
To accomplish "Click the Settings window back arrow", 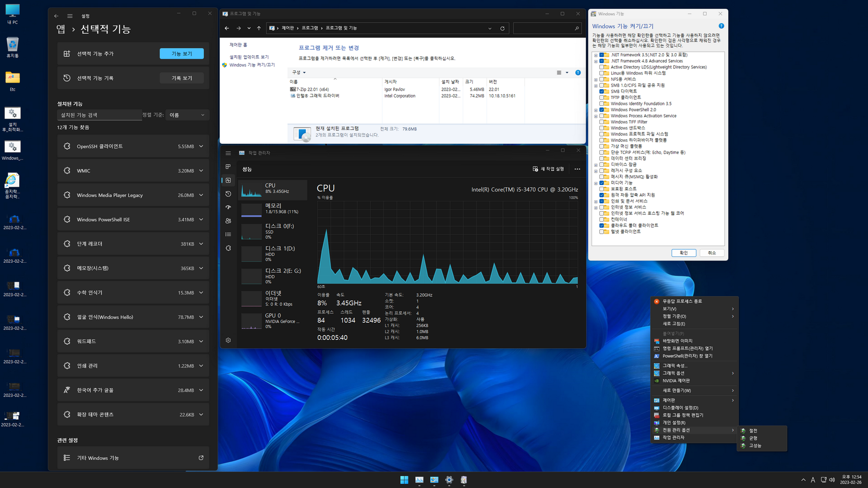I will click(56, 16).
